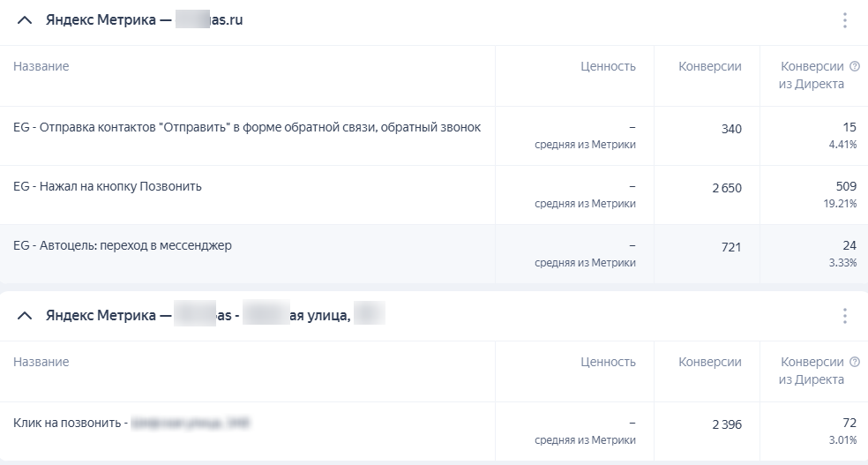Click the 2 650 conversions value
The width and height of the screenshot is (868, 465).
(727, 188)
